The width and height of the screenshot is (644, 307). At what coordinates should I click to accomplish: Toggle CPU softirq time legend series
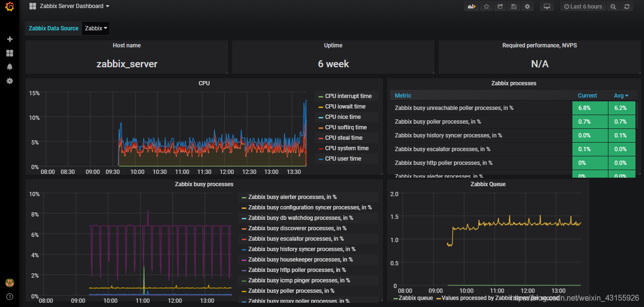(346, 127)
